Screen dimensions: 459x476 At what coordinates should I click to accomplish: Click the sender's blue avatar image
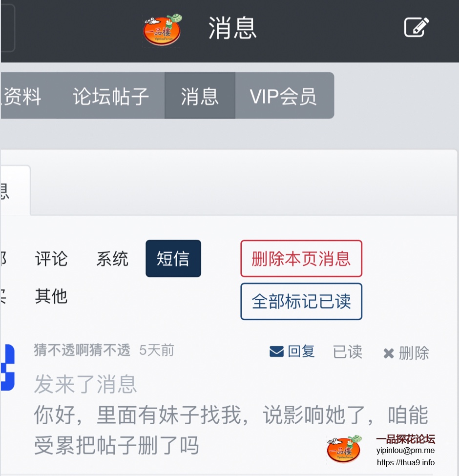[8, 367]
